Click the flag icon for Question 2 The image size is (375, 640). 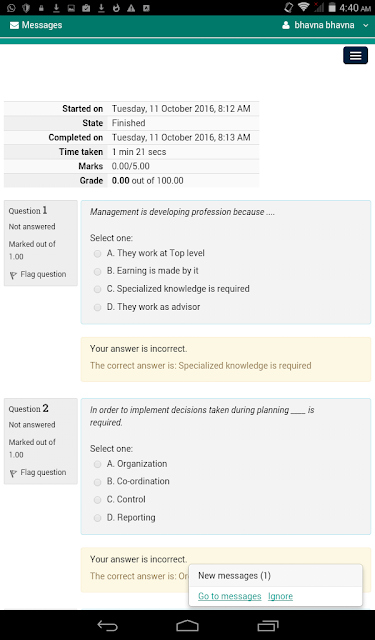point(13,473)
